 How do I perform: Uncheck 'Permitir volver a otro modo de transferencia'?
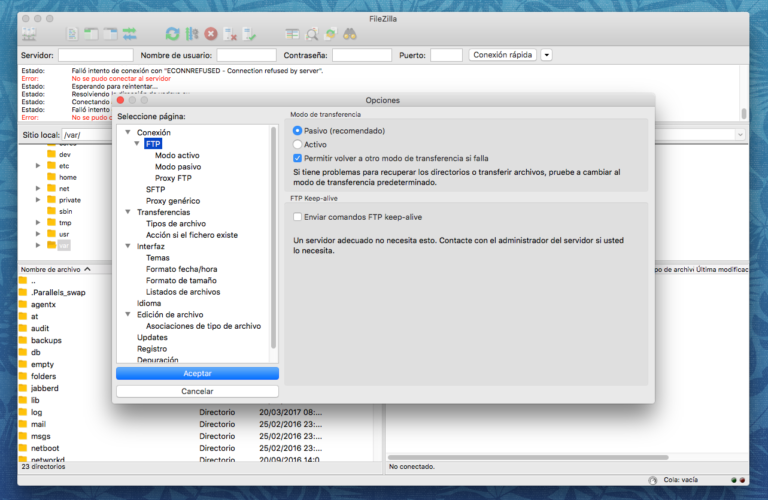click(x=297, y=158)
